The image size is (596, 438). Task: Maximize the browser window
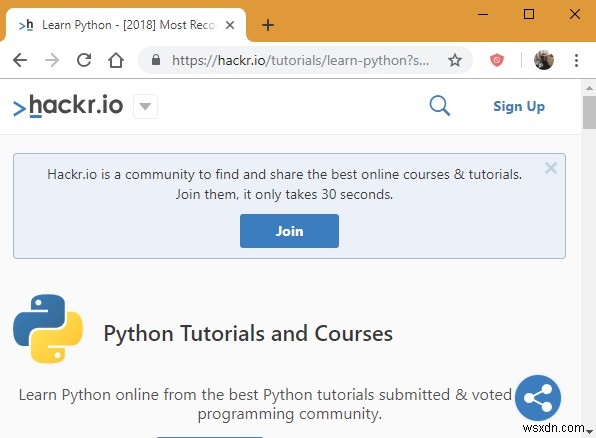[x=529, y=14]
